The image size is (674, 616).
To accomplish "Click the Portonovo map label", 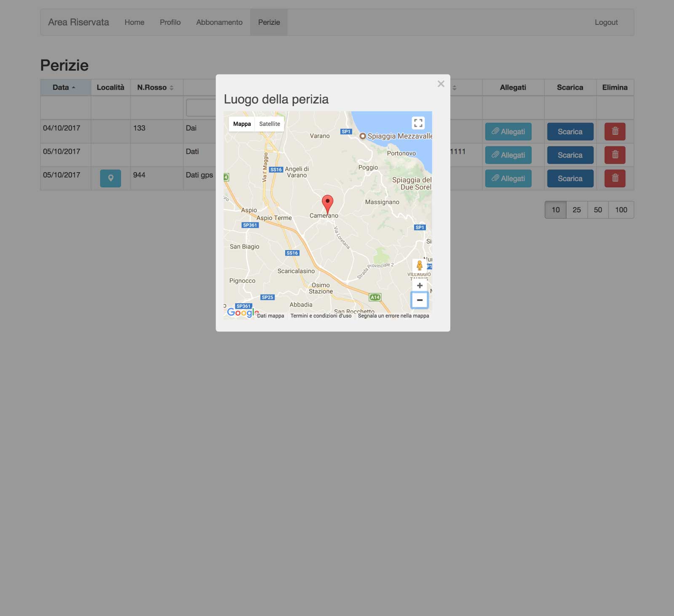I will 401,153.
